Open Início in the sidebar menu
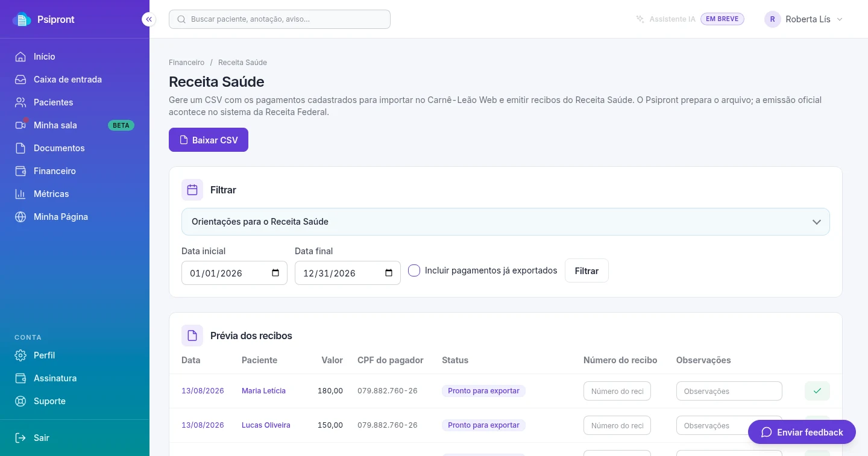This screenshot has height=456, width=868. point(75,57)
